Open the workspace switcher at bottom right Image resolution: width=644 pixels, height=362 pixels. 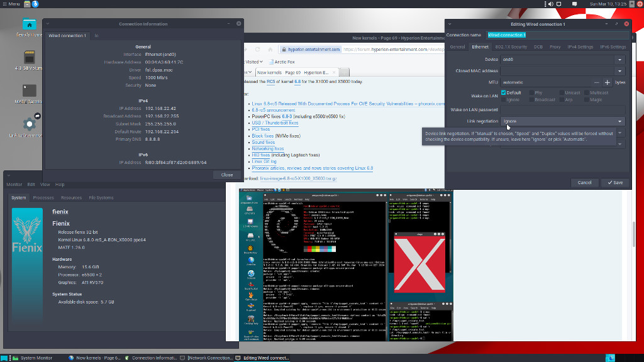pos(610,358)
